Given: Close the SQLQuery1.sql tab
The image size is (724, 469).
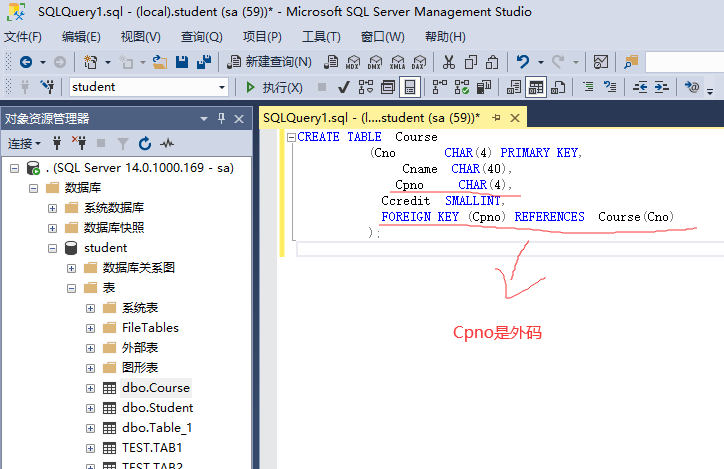Looking at the screenshot, I should pos(515,118).
